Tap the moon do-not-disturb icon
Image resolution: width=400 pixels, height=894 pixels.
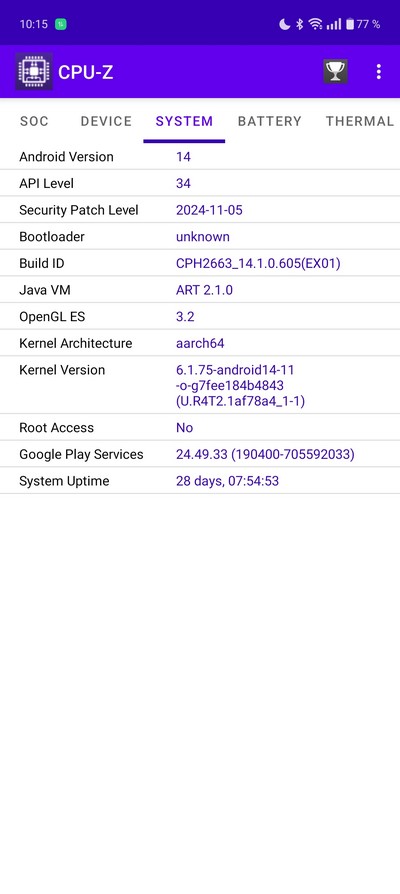pyautogui.click(x=284, y=24)
